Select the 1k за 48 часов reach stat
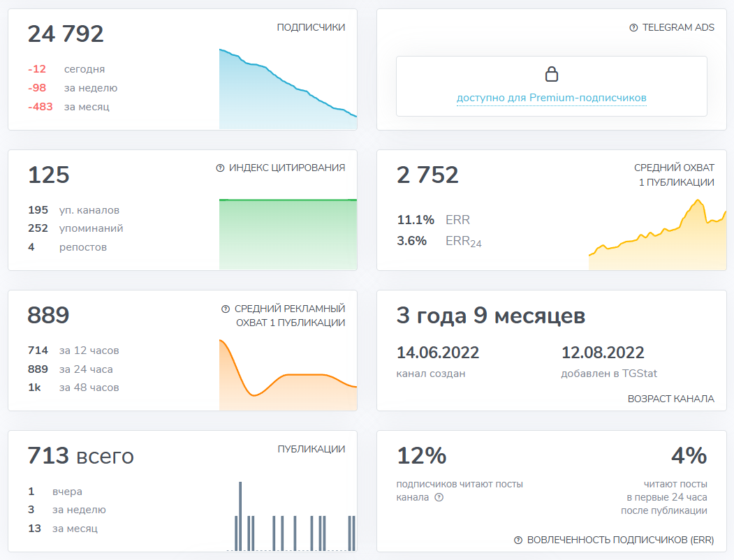This screenshot has height=560, width=734. click(69, 387)
